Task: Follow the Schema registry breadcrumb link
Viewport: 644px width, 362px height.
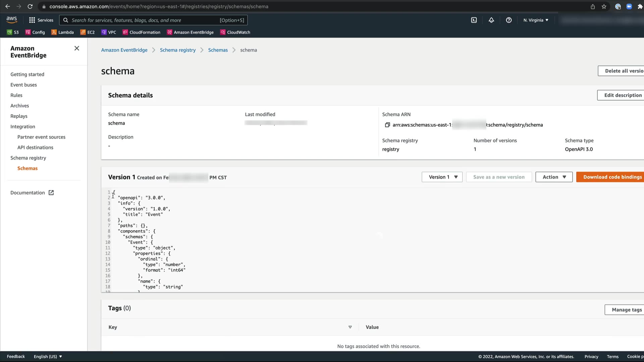Action: 177,50
